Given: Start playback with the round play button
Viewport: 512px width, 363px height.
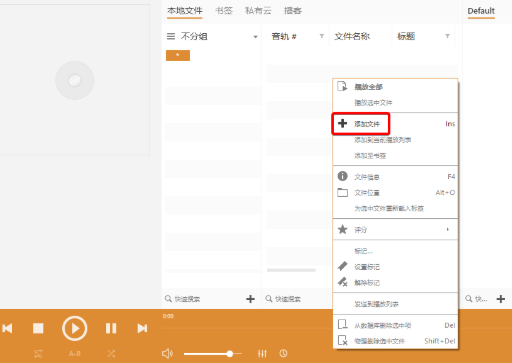Looking at the screenshot, I should (74, 328).
